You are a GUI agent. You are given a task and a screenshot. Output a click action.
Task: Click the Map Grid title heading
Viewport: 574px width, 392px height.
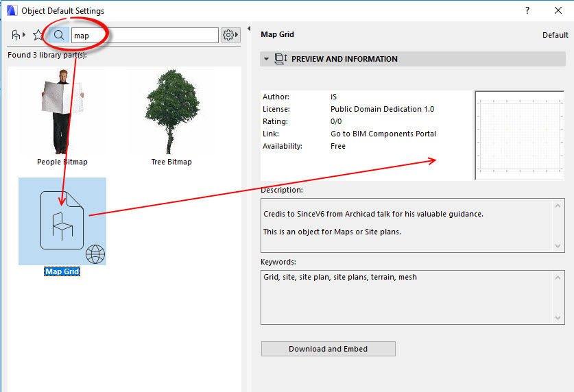click(x=277, y=34)
